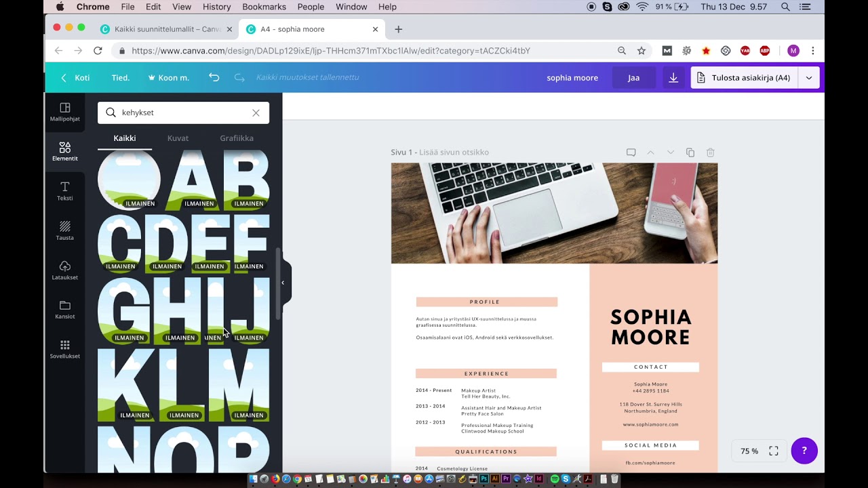
Task: Bookmark this page with the star icon
Action: [642, 51]
